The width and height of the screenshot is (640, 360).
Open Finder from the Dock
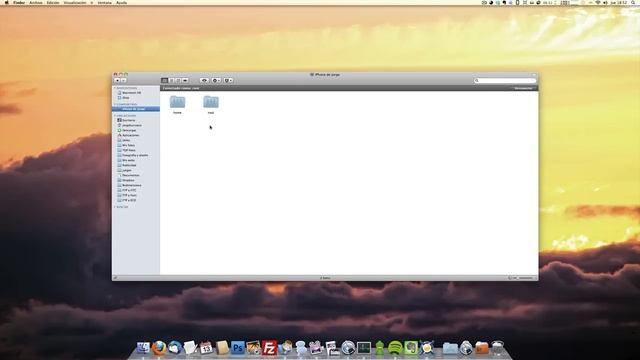(x=143, y=348)
